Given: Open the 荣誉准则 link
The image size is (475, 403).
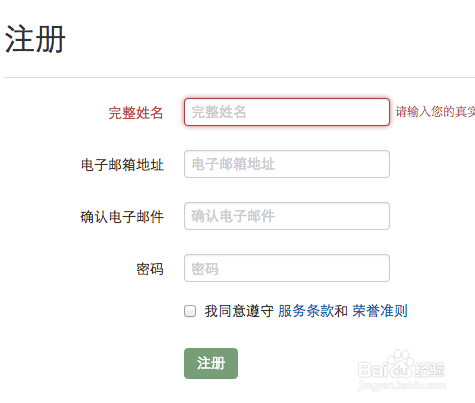Looking at the screenshot, I should coord(380,311).
